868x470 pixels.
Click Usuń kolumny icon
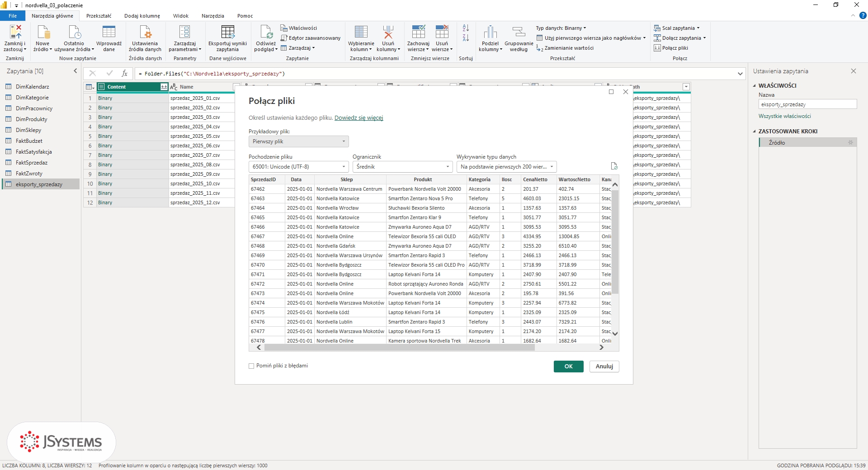pyautogui.click(x=388, y=32)
